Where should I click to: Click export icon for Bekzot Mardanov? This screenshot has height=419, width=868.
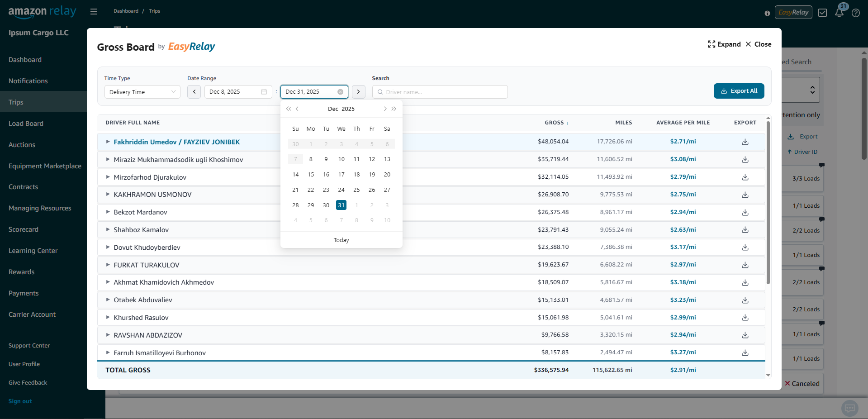coord(745,213)
